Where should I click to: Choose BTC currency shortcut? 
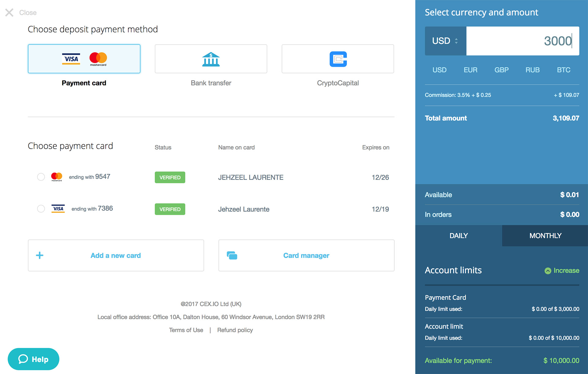(x=563, y=70)
